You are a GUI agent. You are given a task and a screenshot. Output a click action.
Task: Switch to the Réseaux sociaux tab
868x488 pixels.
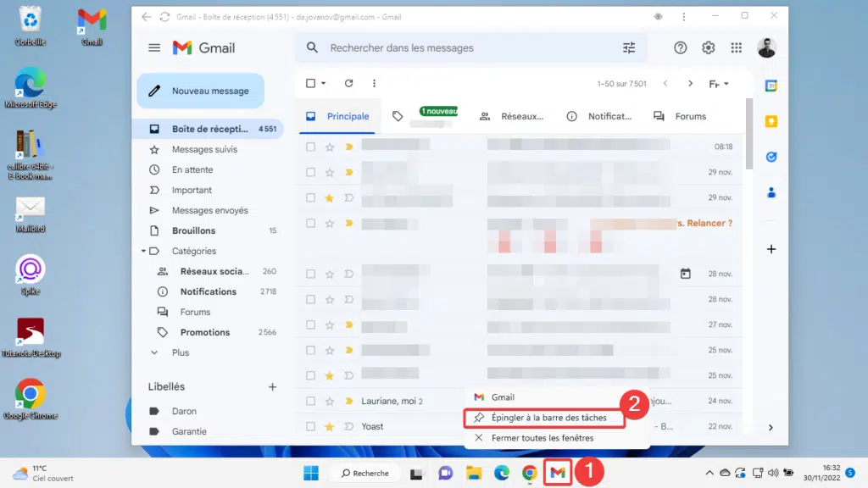click(x=511, y=116)
